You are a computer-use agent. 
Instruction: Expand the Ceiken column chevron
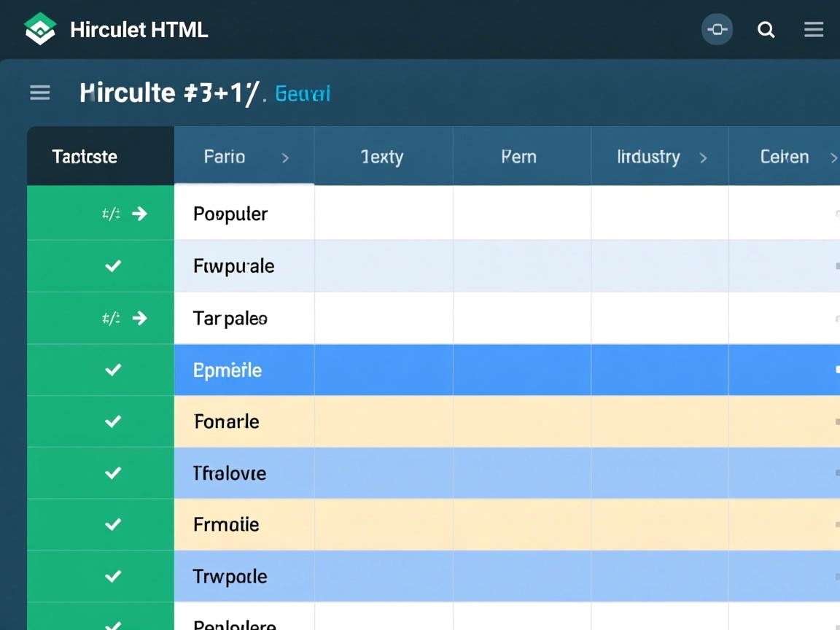[833, 157]
